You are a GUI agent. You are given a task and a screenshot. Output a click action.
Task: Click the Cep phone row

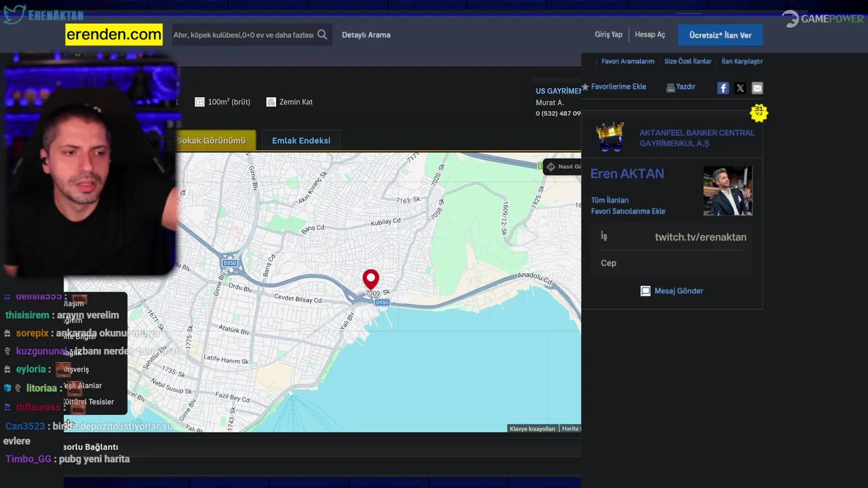672,263
